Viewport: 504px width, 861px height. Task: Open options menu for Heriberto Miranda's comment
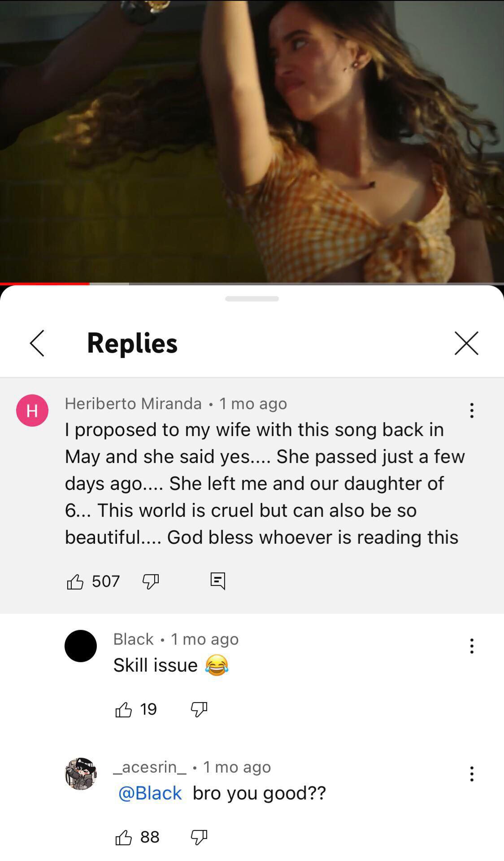coord(472,411)
